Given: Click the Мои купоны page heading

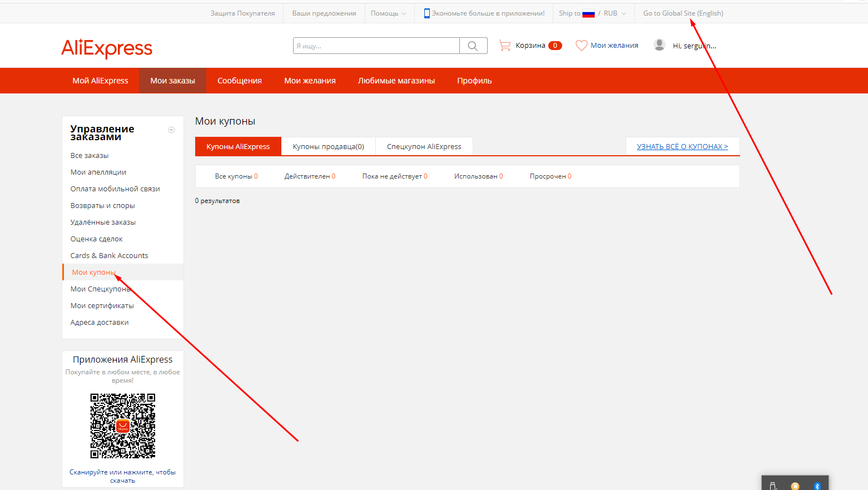Looking at the screenshot, I should (x=225, y=121).
